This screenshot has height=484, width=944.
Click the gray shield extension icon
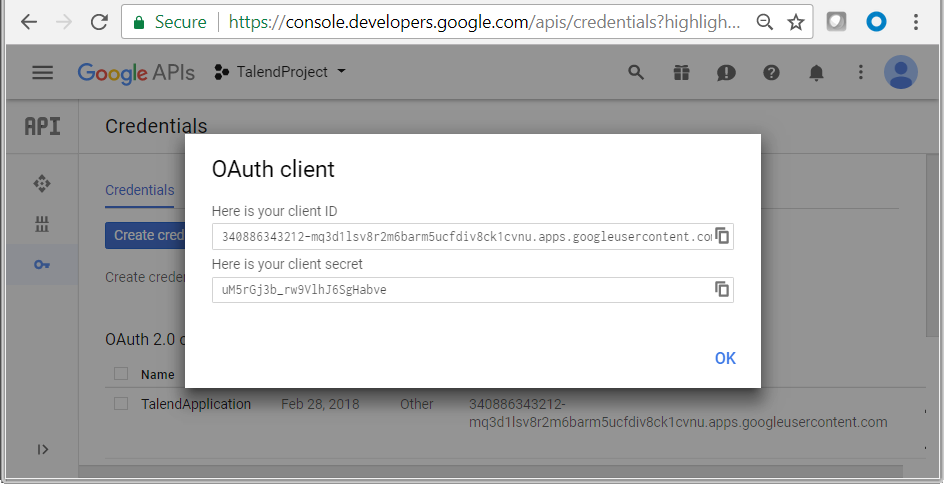click(x=836, y=22)
